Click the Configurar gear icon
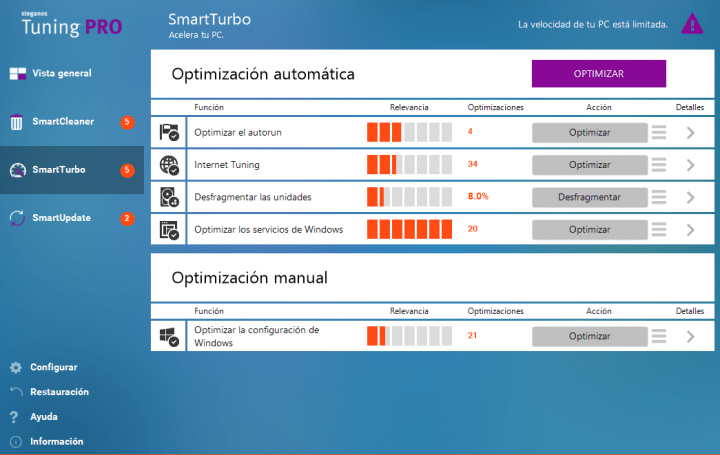The image size is (720, 455). point(16,367)
